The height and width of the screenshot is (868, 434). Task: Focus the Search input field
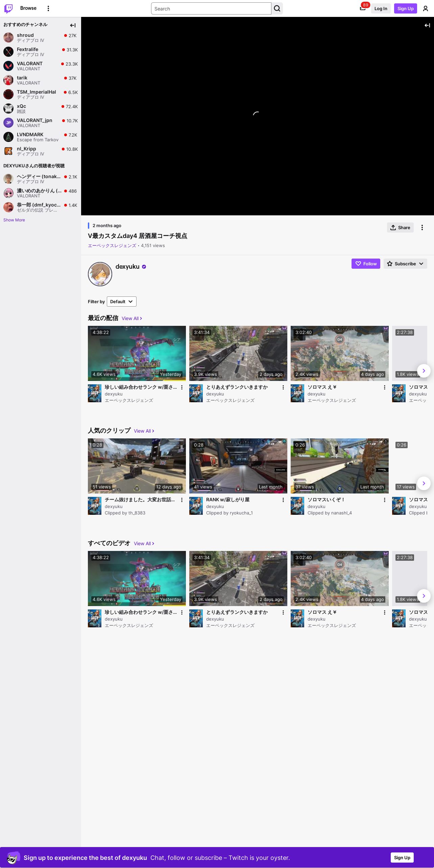click(x=211, y=8)
